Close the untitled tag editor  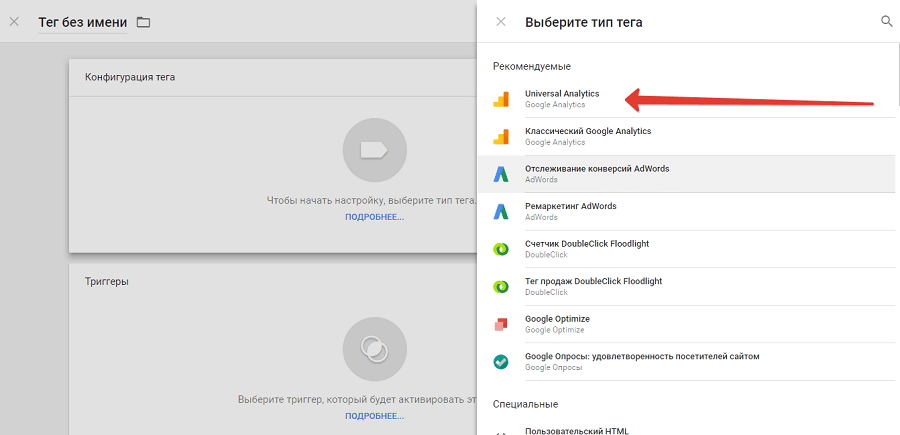14,22
